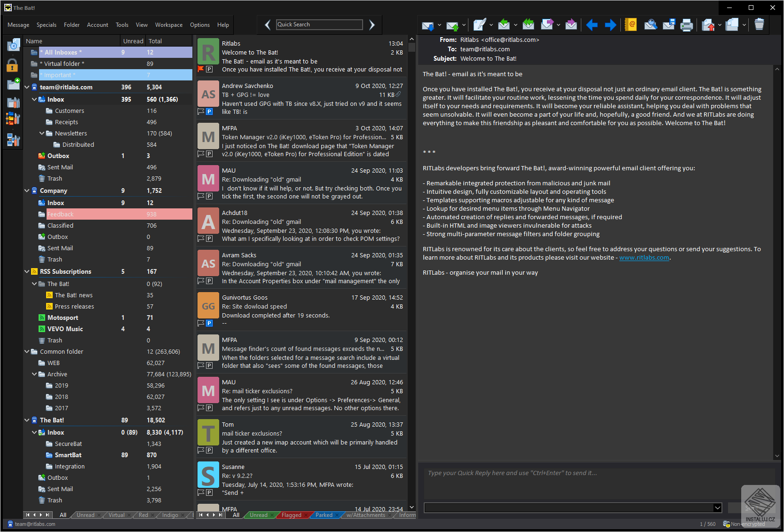Image resolution: width=784 pixels, height=532 pixels.
Task: Collapse the Archive folder
Action: [34, 374]
